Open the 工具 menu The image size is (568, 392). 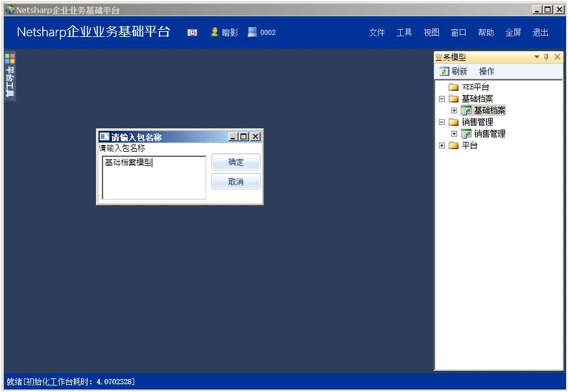404,32
